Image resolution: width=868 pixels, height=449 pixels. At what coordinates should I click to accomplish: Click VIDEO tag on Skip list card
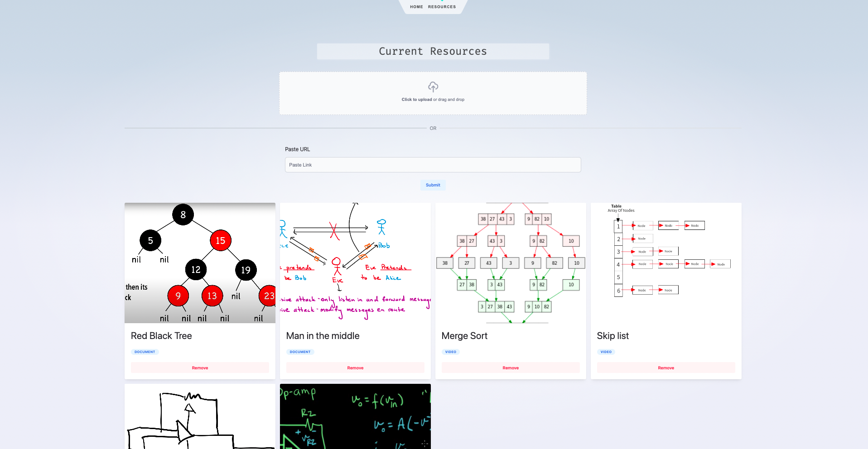606,352
